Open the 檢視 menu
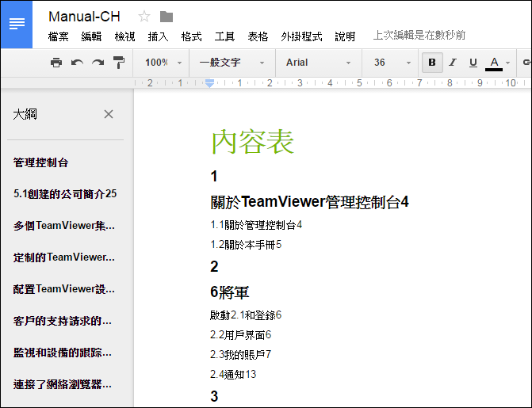The width and height of the screenshot is (532, 408). [124, 36]
